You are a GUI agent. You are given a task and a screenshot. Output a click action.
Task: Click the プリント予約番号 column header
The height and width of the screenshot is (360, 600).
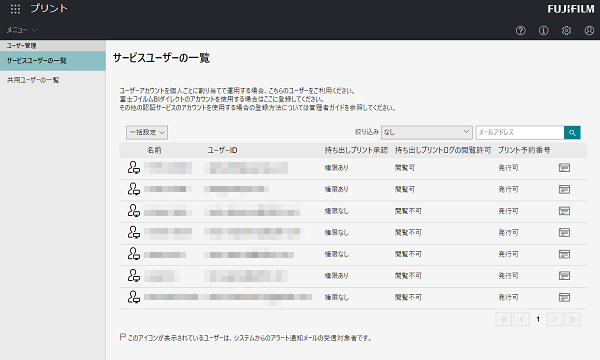(524, 150)
